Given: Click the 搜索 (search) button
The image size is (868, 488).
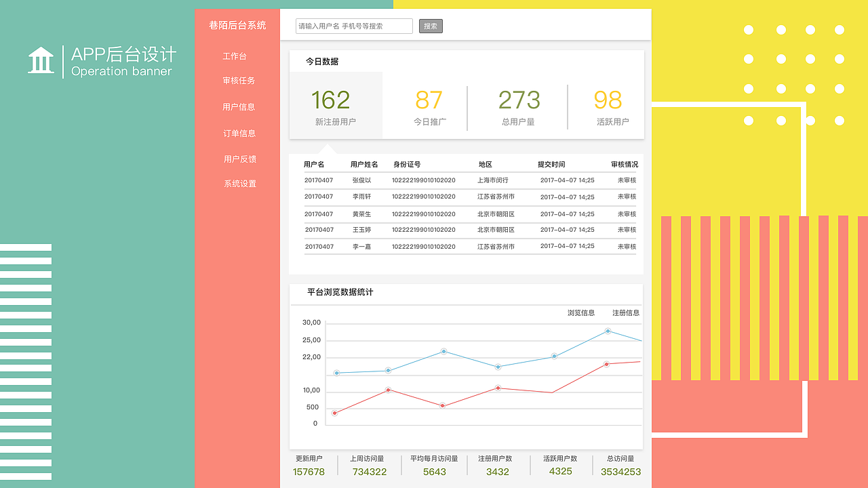Looking at the screenshot, I should pyautogui.click(x=431, y=26).
